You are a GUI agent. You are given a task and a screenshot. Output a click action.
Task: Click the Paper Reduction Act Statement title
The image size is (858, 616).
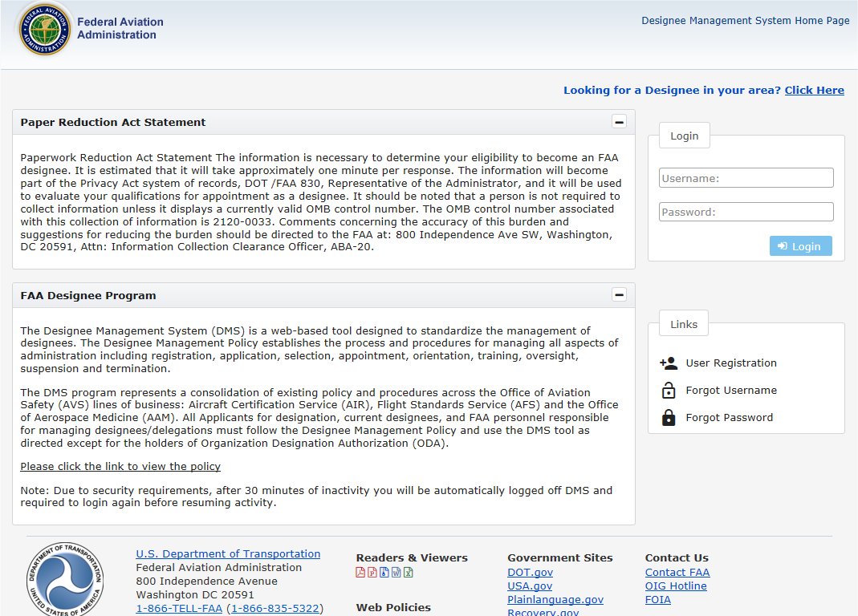pyautogui.click(x=112, y=122)
